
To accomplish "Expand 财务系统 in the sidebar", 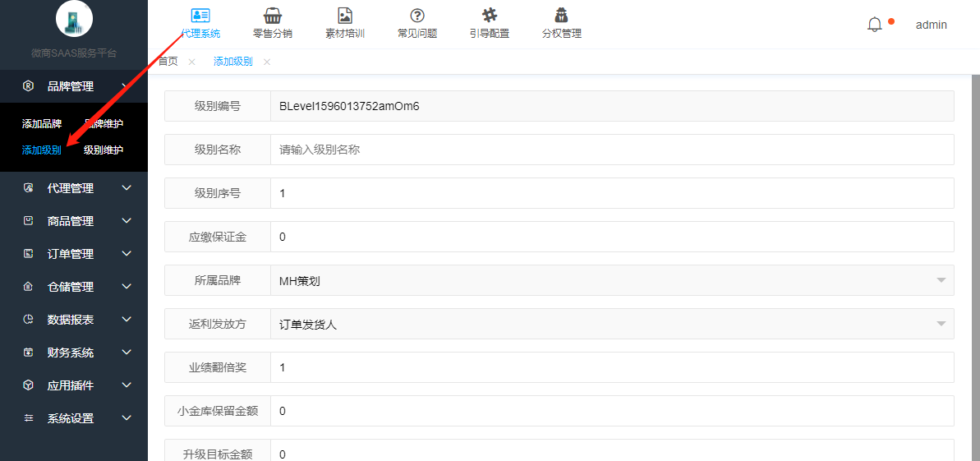I will click(x=74, y=353).
